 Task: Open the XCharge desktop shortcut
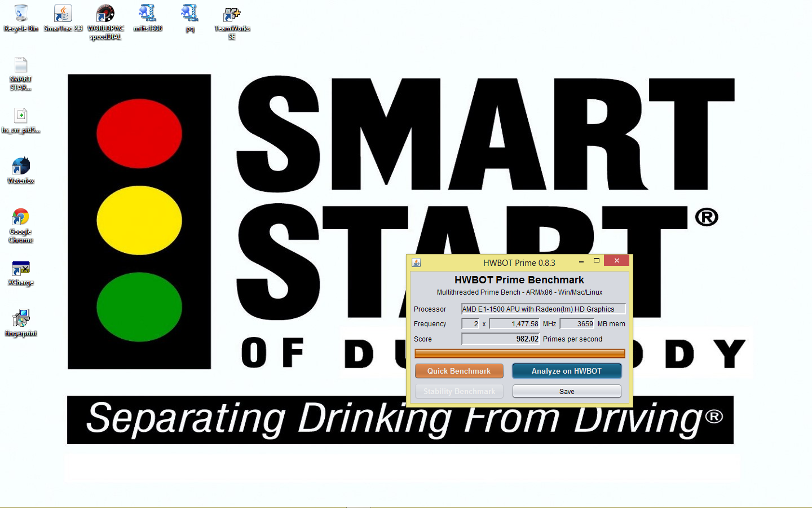(21, 274)
